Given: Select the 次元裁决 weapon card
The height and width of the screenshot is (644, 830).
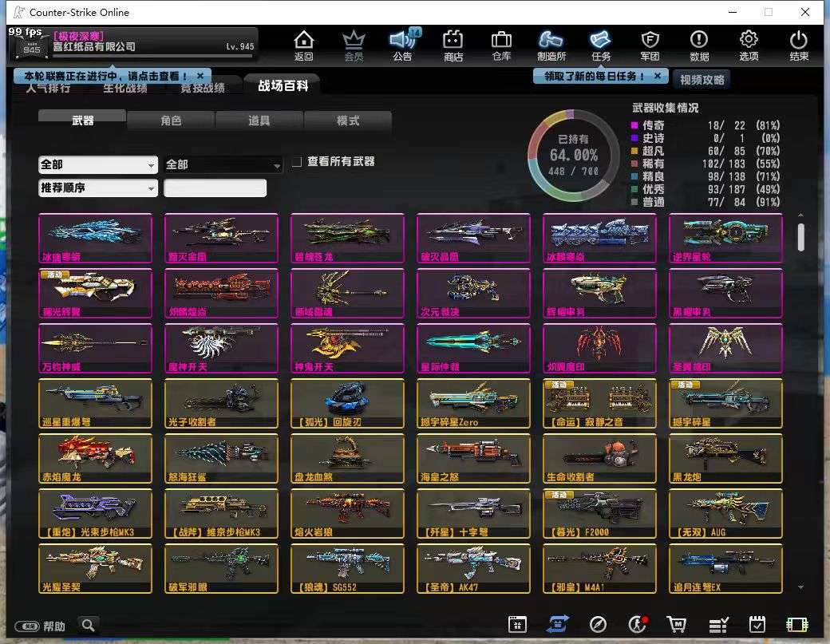Looking at the screenshot, I should (473, 293).
